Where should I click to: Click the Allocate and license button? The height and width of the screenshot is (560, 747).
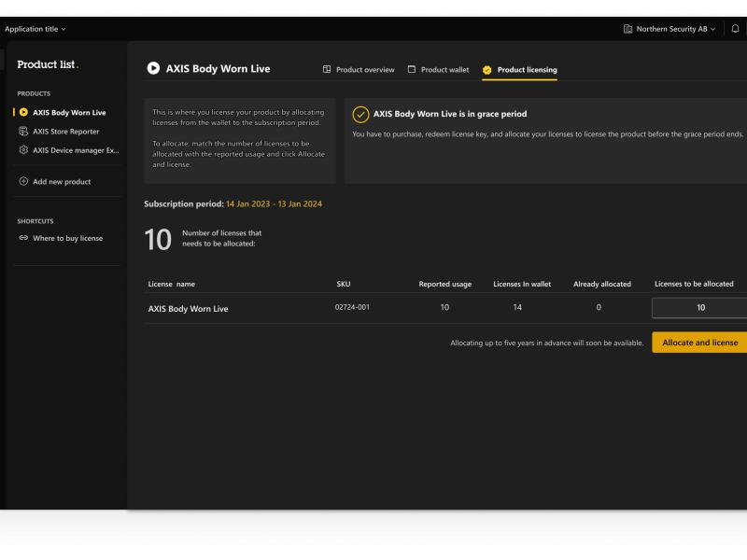[x=699, y=343]
